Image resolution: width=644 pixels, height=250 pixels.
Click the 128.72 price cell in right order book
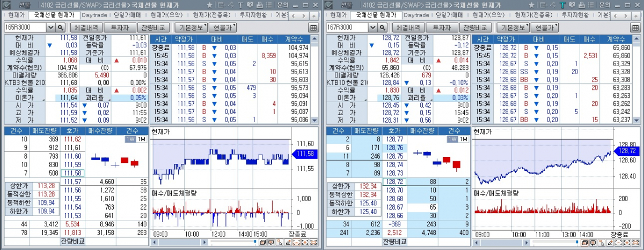pos(393,182)
